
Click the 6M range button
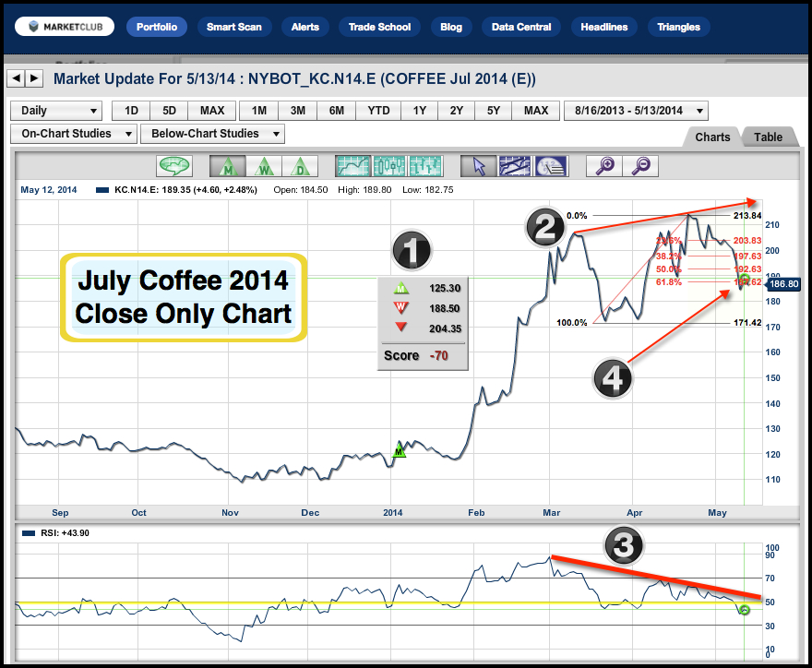tap(337, 111)
